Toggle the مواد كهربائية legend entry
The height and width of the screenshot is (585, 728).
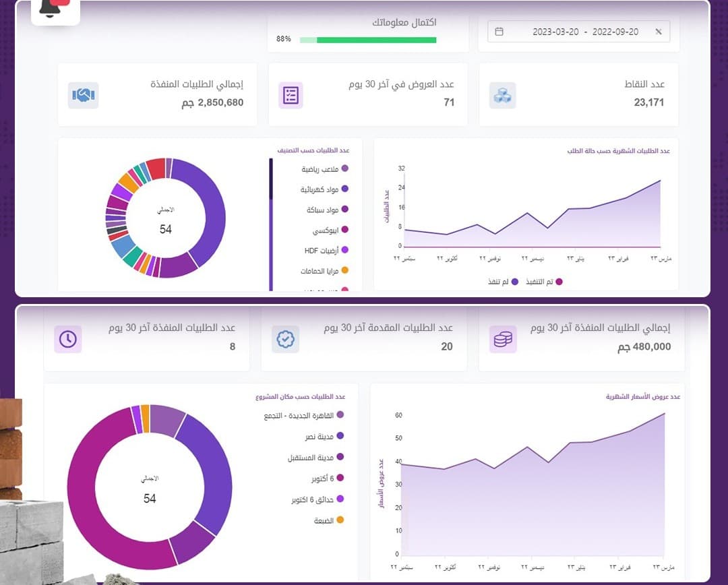(x=324, y=189)
